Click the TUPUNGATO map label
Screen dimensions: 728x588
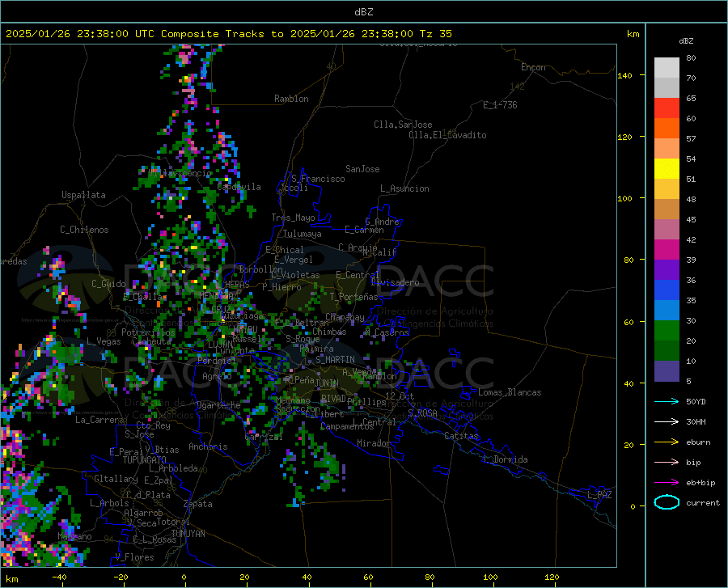pyautogui.click(x=145, y=460)
